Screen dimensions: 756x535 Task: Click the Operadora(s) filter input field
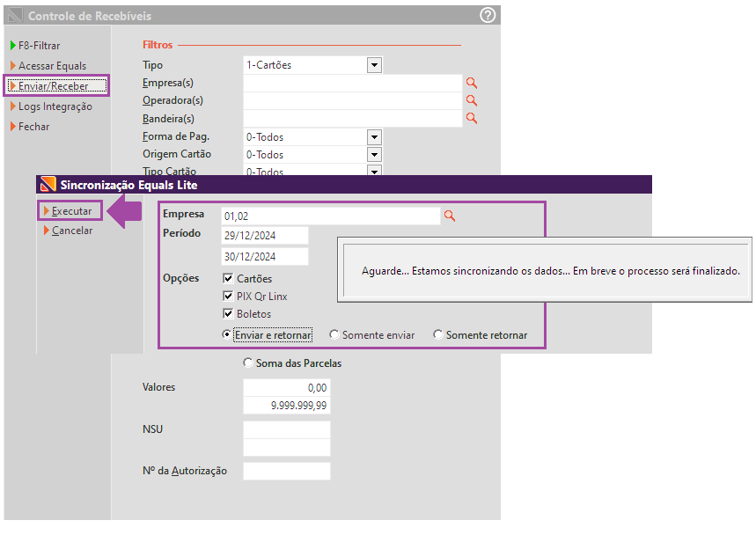352,100
